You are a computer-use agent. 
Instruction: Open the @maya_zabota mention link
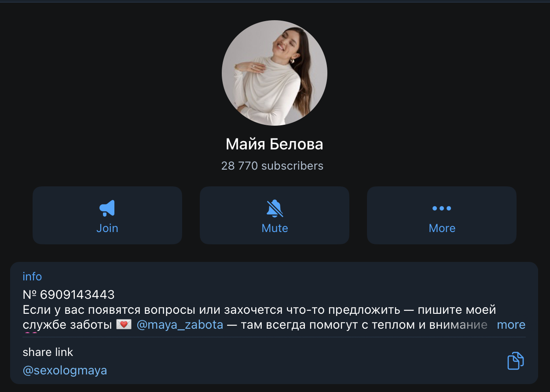pos(180,325)
